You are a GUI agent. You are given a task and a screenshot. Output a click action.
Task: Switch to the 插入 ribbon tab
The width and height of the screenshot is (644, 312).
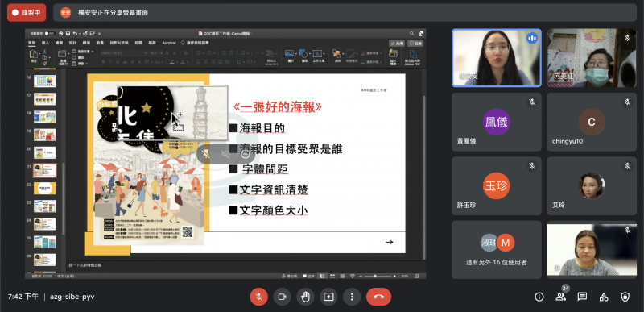tap(45, 43)
